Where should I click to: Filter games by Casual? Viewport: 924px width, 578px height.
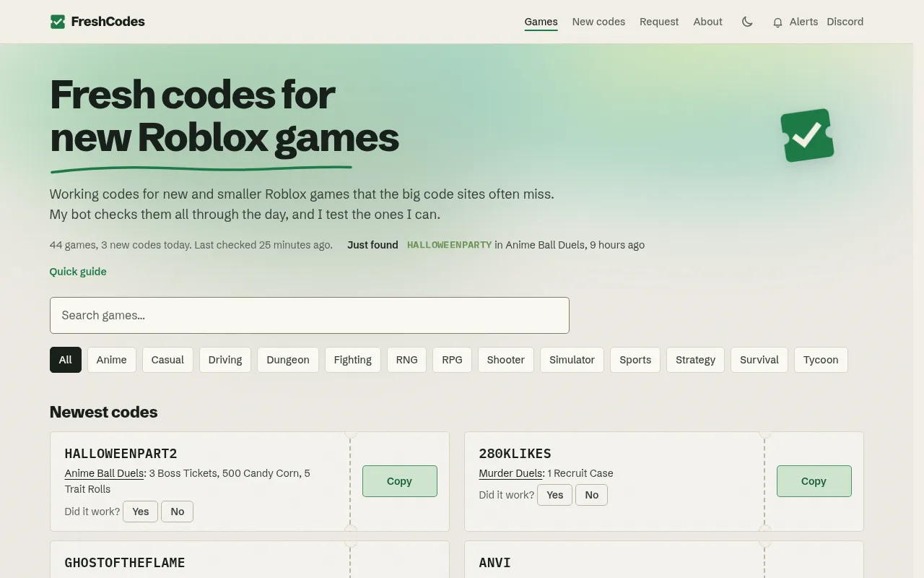(167, 360)
